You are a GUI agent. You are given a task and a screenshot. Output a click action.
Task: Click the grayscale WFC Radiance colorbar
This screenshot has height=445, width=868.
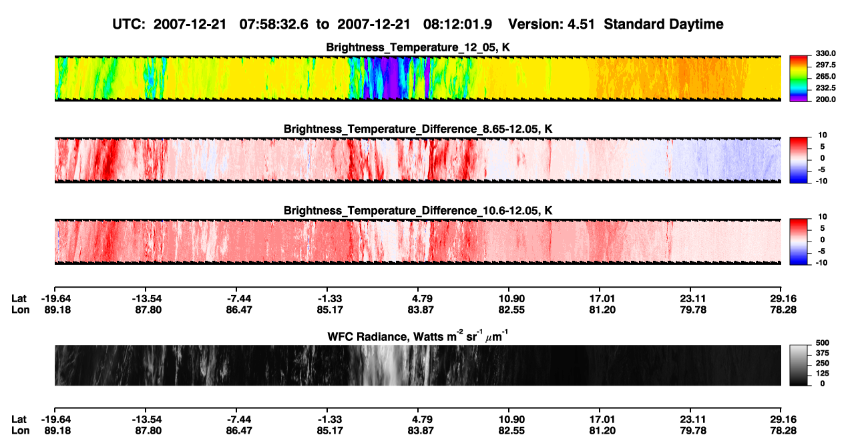799,365
